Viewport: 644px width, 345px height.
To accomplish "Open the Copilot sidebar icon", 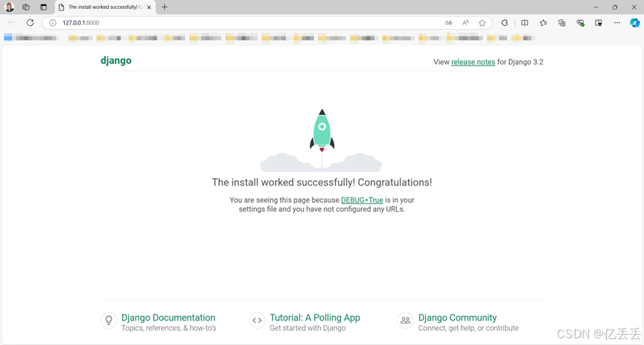I will 635,22.
